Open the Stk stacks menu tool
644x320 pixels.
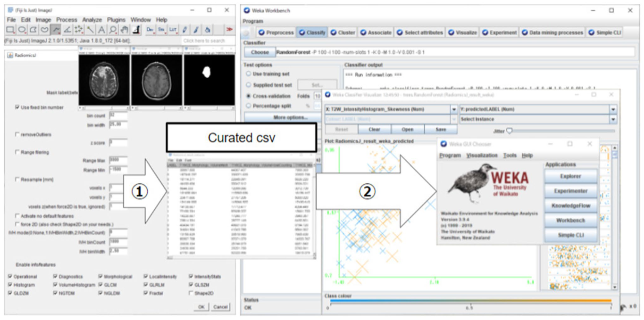point(162,30)
